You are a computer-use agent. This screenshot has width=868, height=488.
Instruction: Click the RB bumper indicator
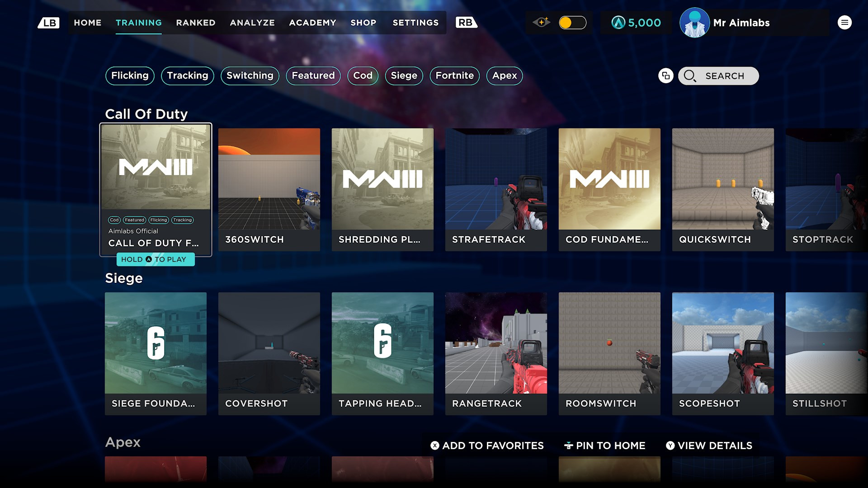pyautogui.click(x=466, y=22)
